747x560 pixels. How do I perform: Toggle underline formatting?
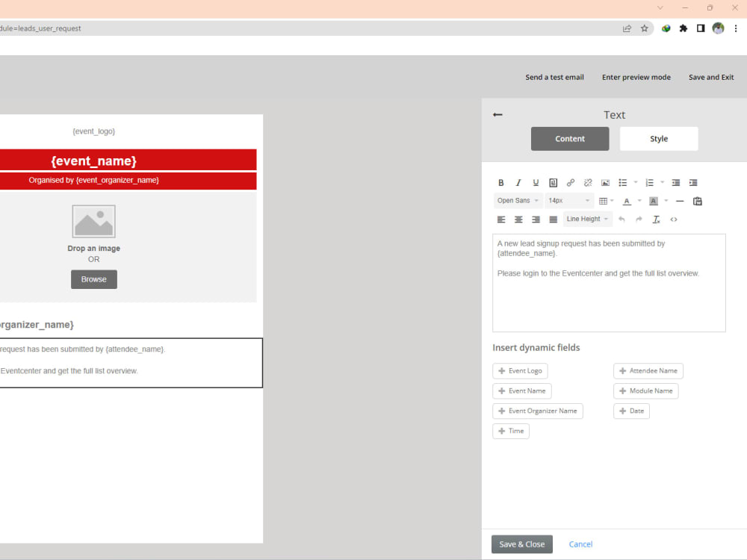536,183
